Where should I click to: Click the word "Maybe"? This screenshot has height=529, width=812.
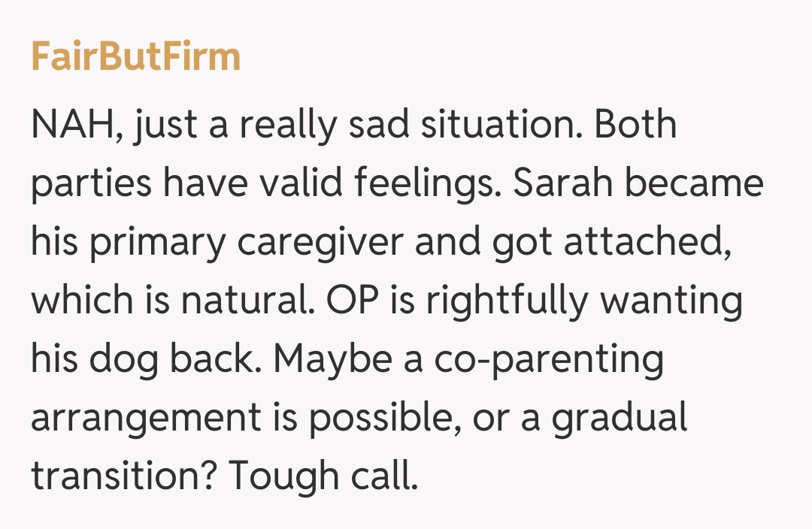point(332,359)
